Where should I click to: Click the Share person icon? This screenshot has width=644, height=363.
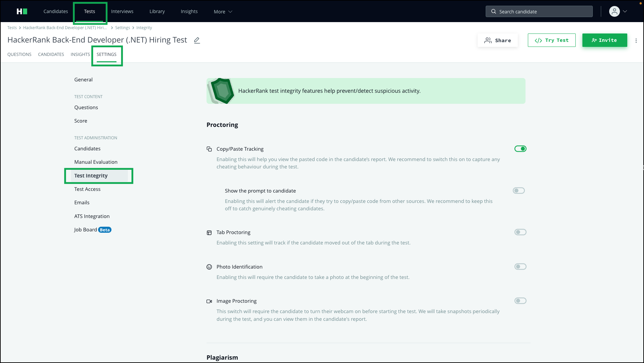point(488,40)
